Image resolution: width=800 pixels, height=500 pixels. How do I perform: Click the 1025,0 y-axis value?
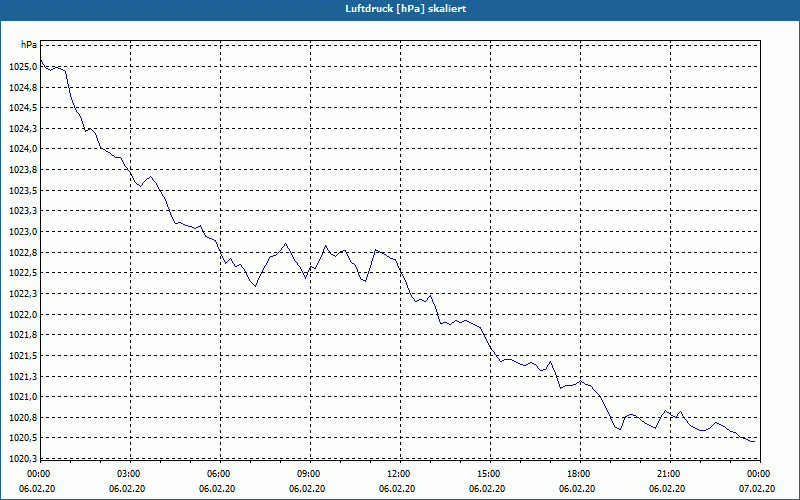(23, 66)
